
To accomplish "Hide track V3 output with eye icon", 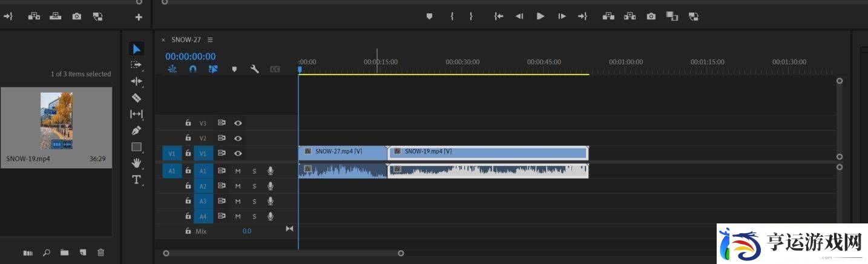I will coord(238,123).
